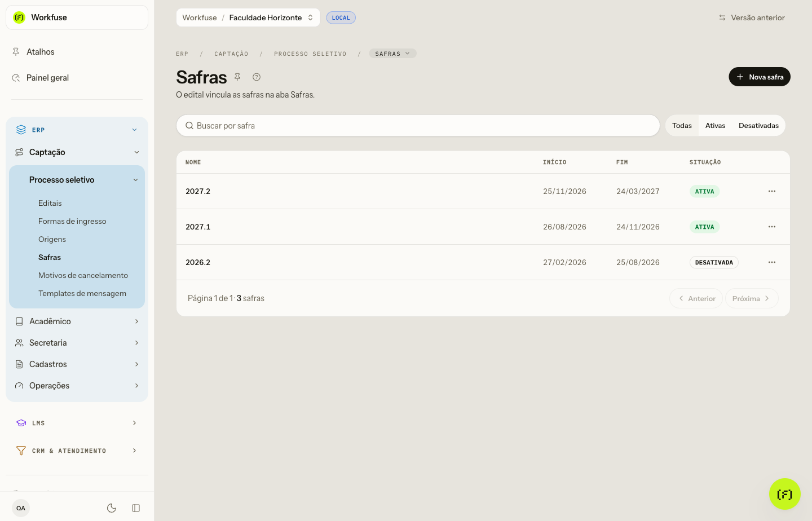
Task: Pin the Safras page with the pin icon
Action: 237,77
